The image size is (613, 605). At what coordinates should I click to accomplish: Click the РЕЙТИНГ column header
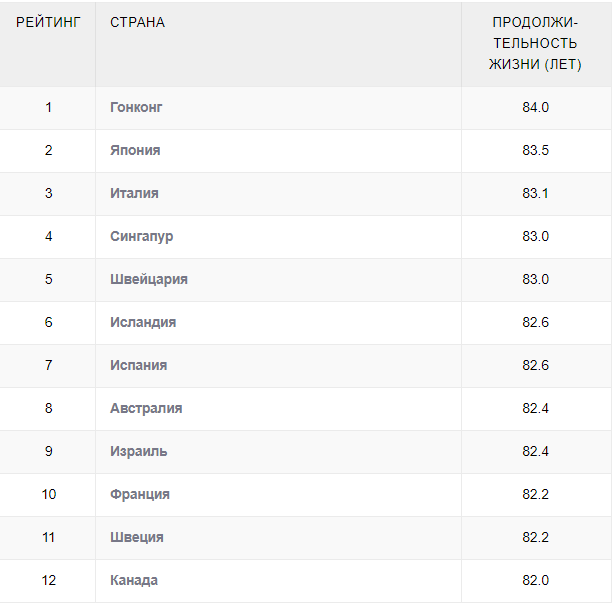click(48, 22)
